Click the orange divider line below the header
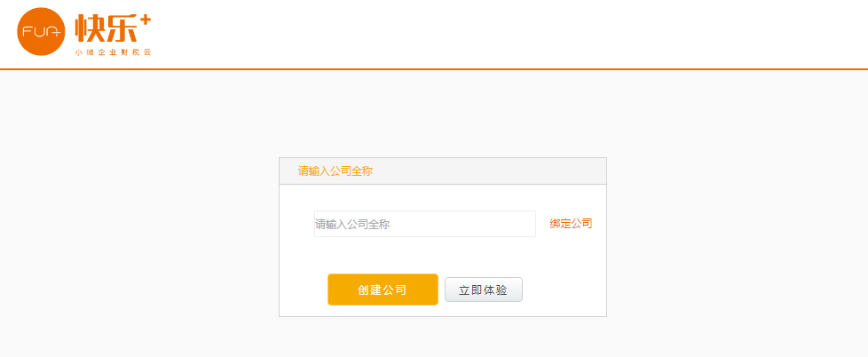Image resolution: width=868 pixels, height=357 pixels. (434, 69)
